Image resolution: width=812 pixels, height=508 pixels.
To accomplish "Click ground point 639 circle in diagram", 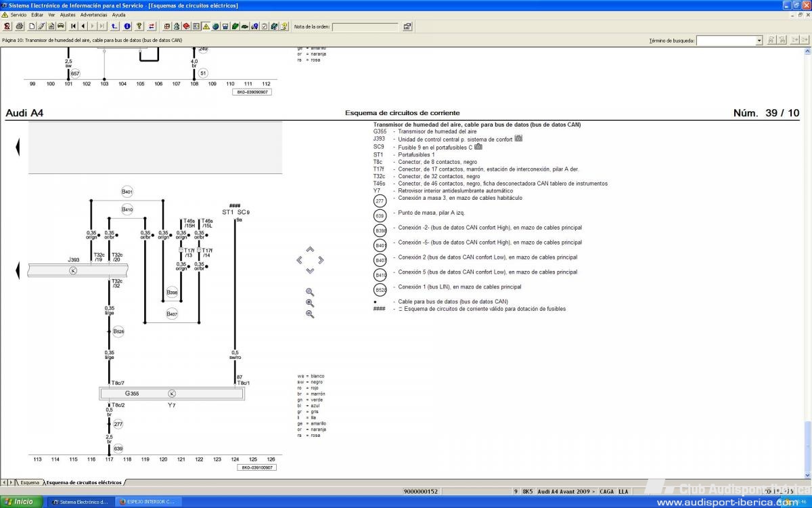I will pos(118,448).
